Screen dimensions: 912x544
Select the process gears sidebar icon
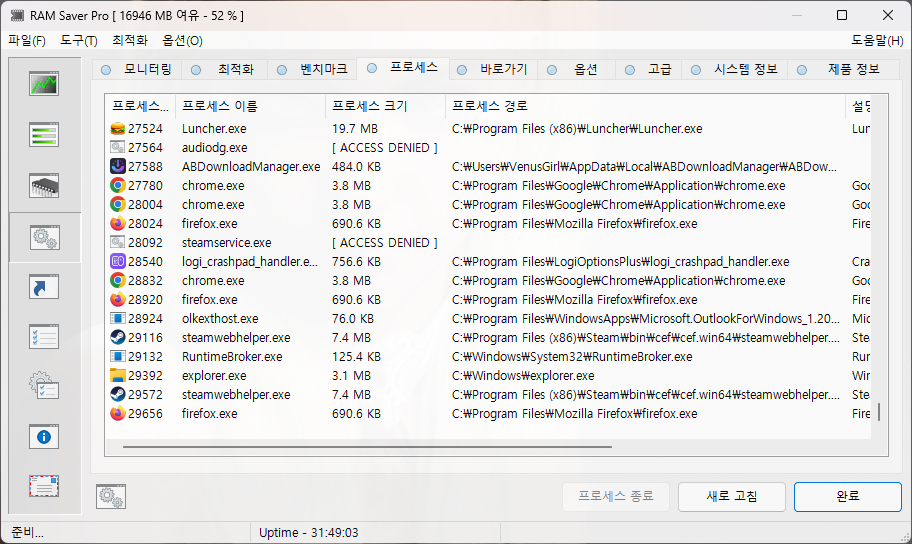click(44, 237)
